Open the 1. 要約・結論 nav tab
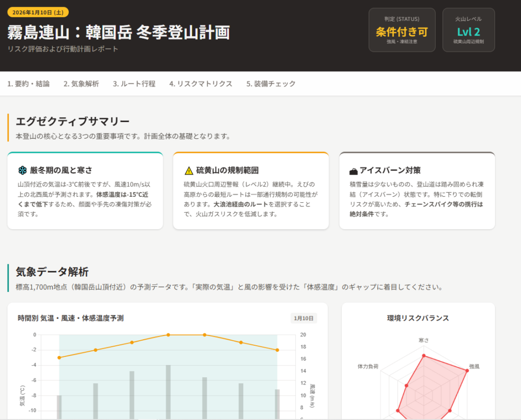Image resolution: width=521 pixels, height=420 pixels. [28, 84]
